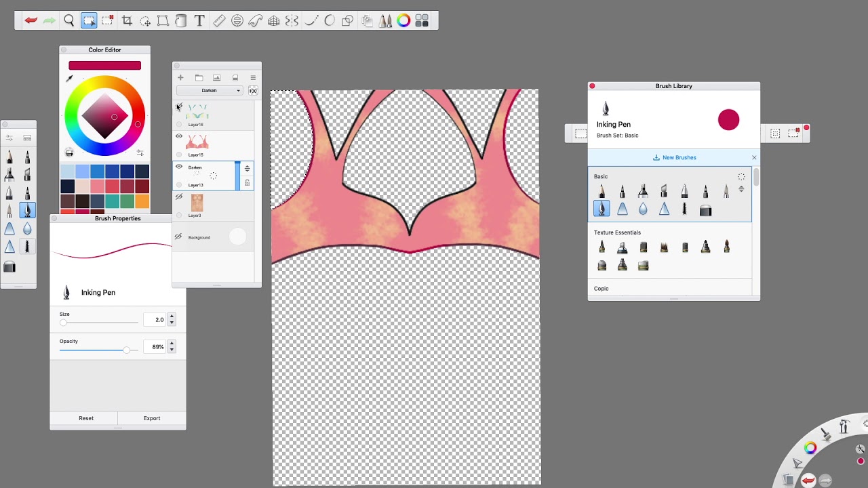
Task: Toggle the French Curve tool
Action: coord(256,21)
